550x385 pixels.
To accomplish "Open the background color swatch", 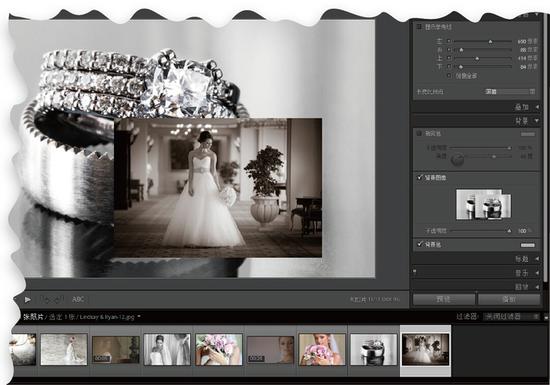I will click(x=528, y=245).
